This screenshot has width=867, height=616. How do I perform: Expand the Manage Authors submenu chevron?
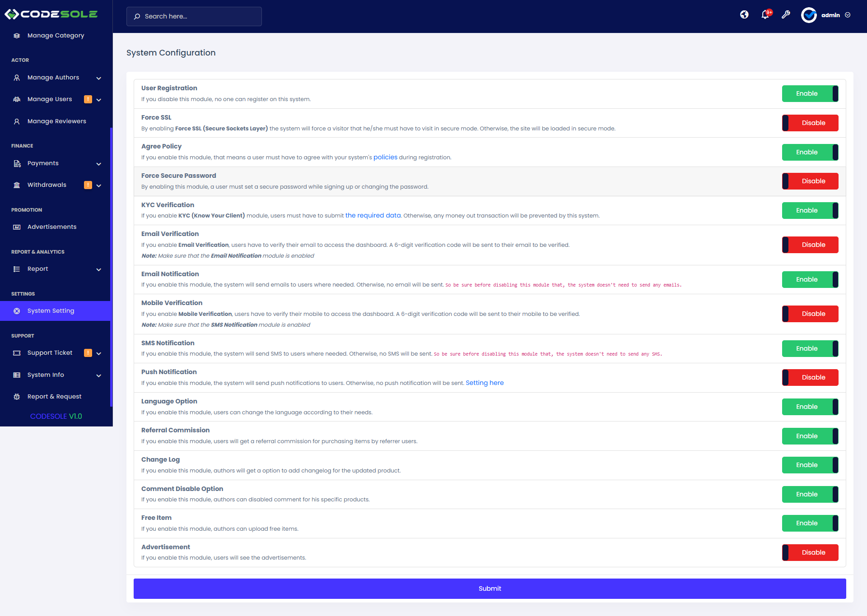(x=98, y=78)
